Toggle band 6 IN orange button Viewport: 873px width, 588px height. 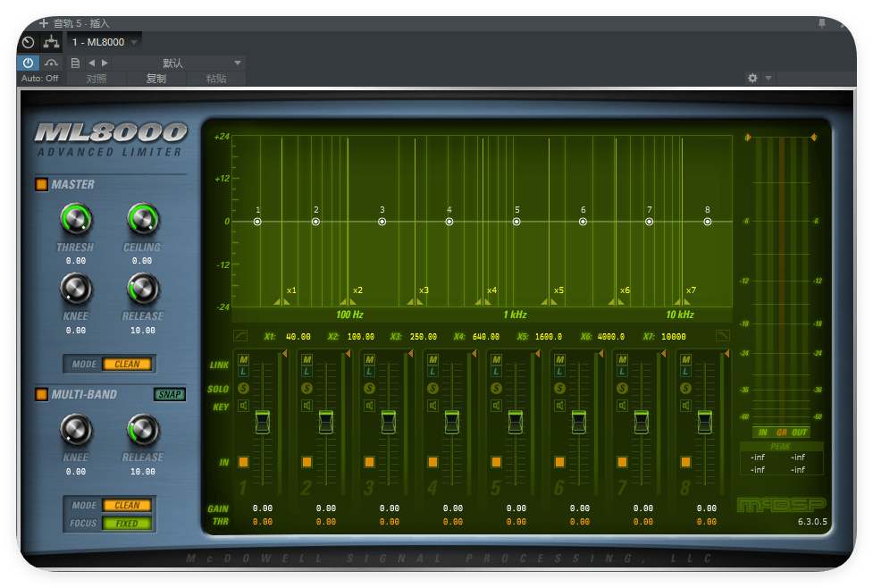pos(559,462)
